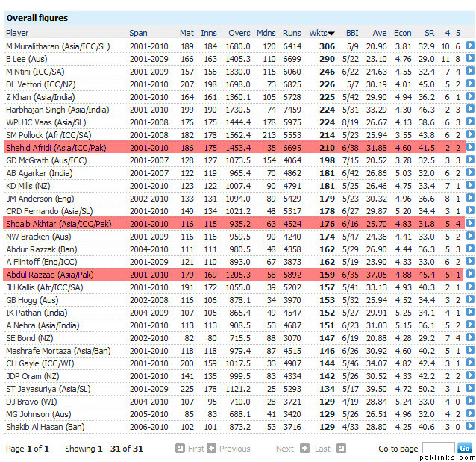Click the blue arrow in M Muralitharan's row

(x=470, y=46)
